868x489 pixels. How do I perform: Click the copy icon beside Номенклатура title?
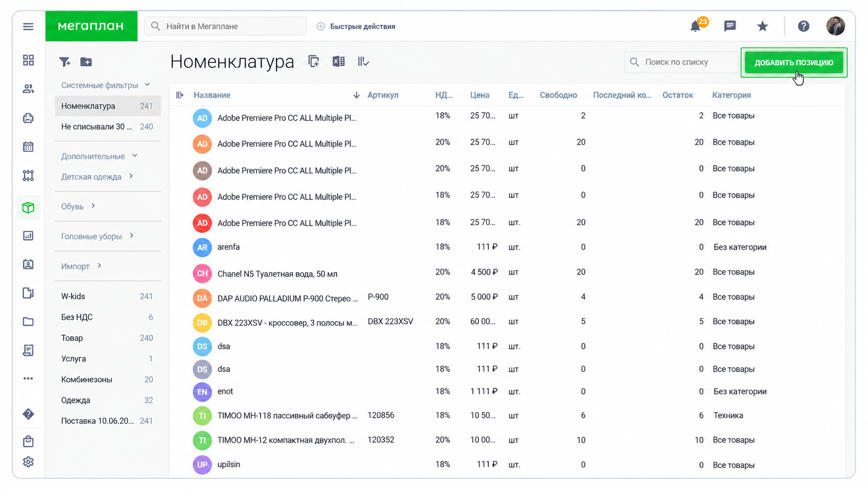pyautogui.click(x=313, y=61)
